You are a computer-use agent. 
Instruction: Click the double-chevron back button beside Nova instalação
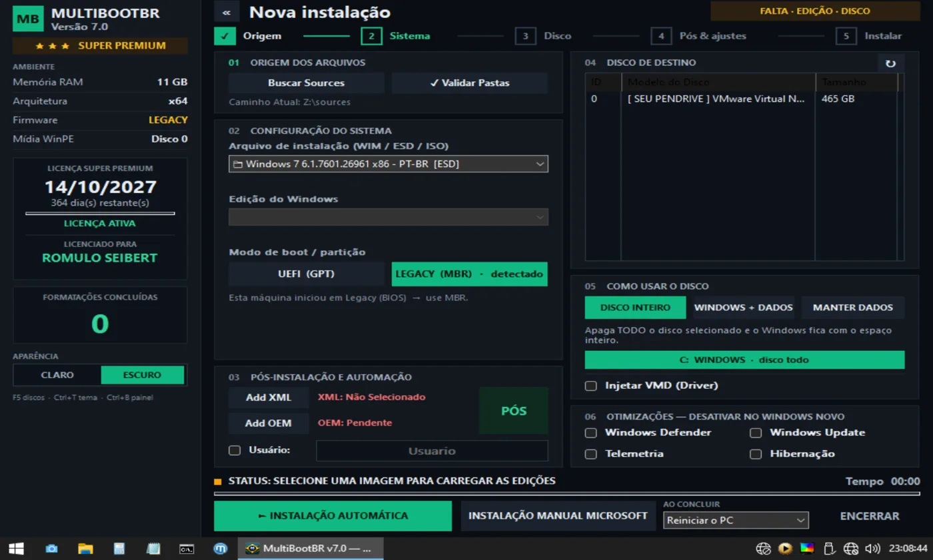coord(227,12)
